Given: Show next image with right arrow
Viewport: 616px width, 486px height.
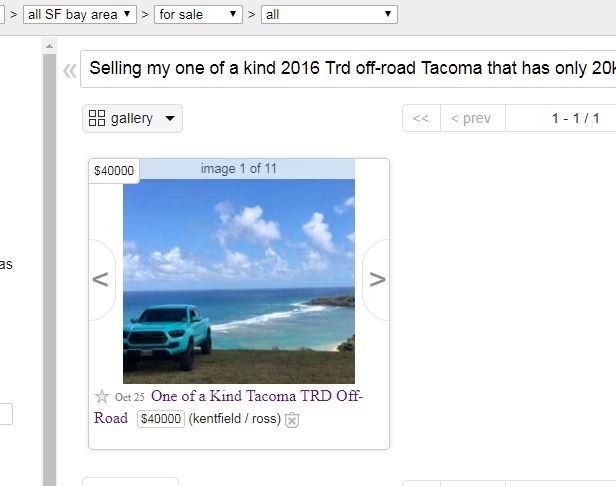Looking at the screenshot, I should [x=376, y=280].
